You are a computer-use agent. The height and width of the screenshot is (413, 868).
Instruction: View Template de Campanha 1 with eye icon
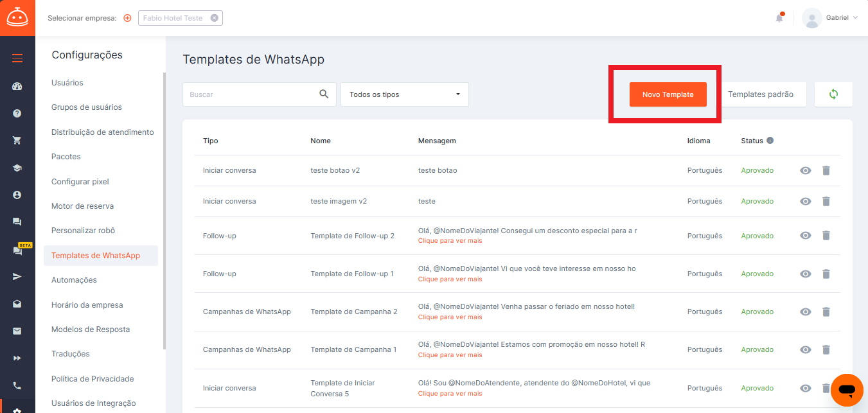point(805,349)
